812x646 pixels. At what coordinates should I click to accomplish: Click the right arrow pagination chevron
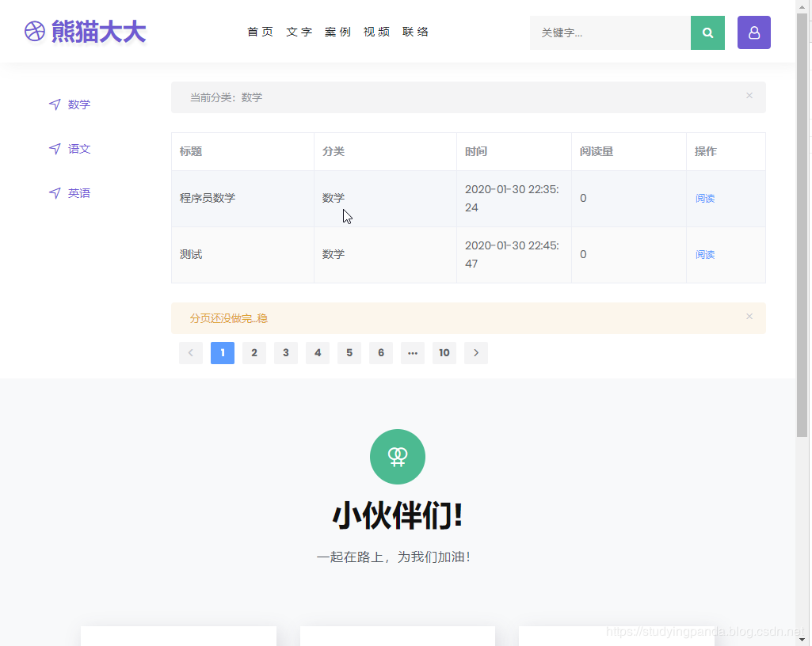pyautogui.click(x=476, y=352)
